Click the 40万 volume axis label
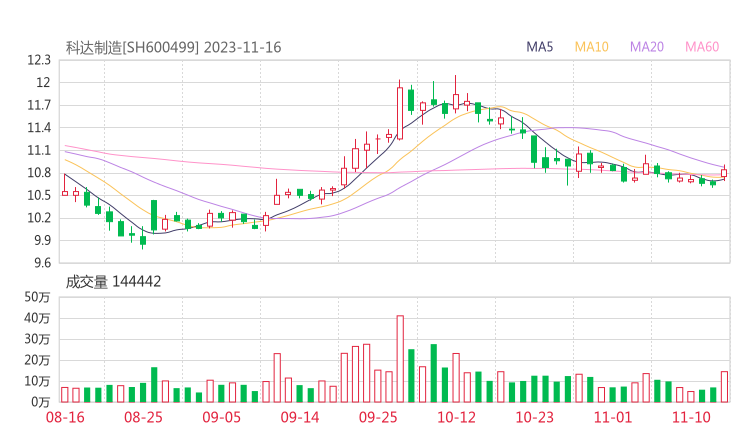Screen dimensions: 740x440 coord(37,318)
